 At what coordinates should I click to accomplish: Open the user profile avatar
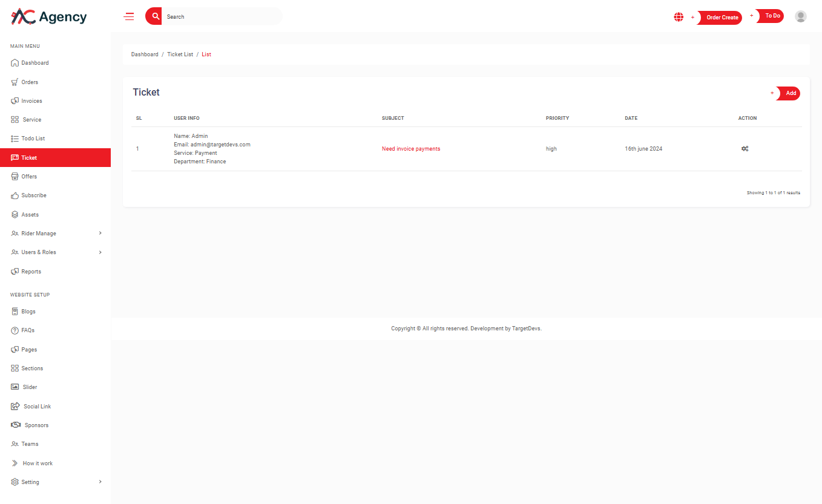800,16
